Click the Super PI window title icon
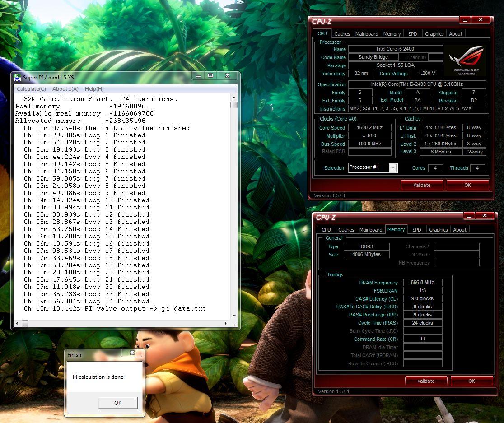 pos(17,77)
